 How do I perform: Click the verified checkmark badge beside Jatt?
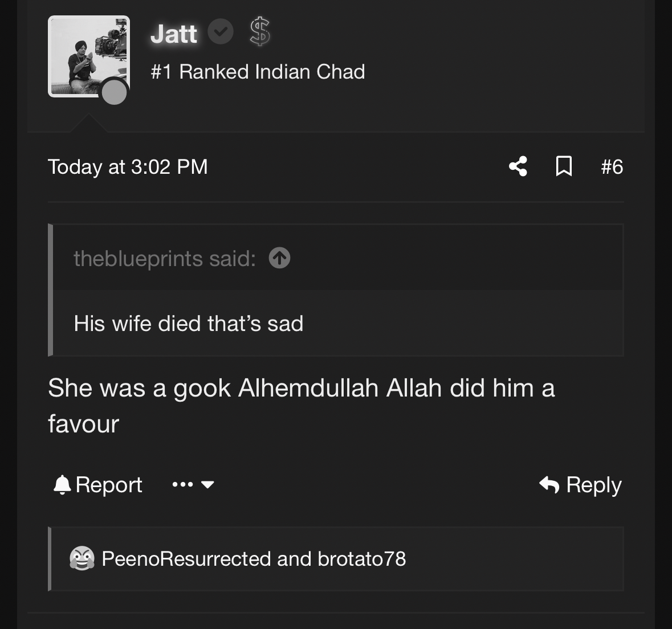point(220,32)
